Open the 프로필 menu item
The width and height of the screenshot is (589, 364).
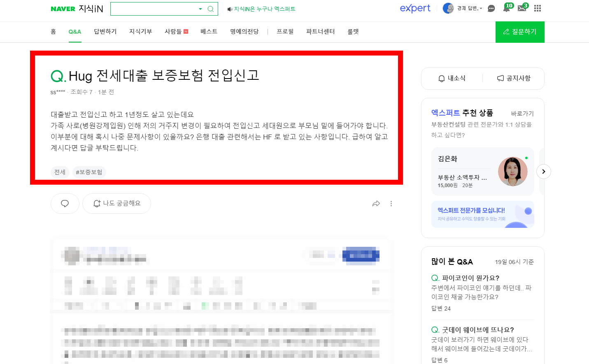285,32
